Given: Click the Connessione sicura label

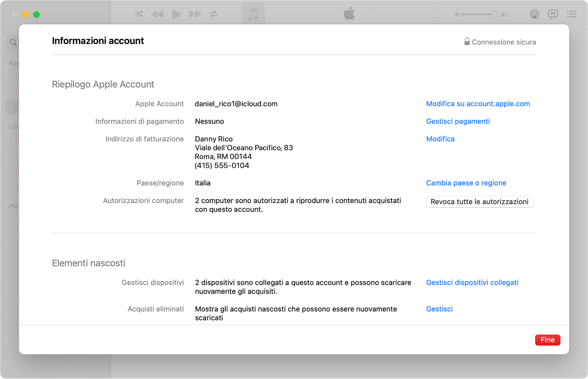Looking at the screenshot, I should (x=504, y=42).
